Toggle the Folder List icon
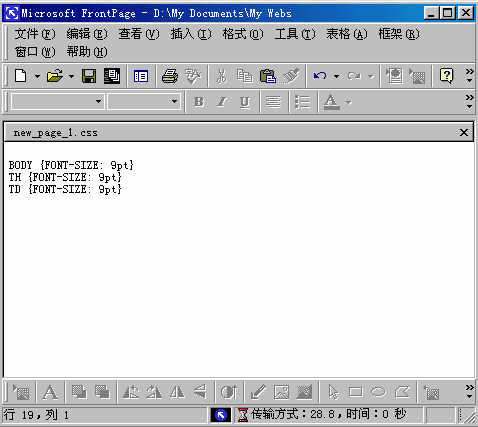The image size is (478, 427). pos(141,76)
